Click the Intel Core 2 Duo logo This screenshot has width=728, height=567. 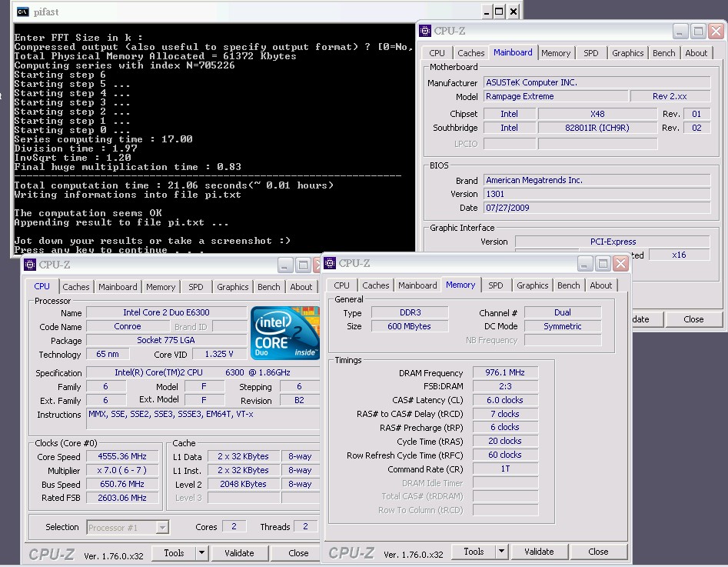tap(285, 333)
